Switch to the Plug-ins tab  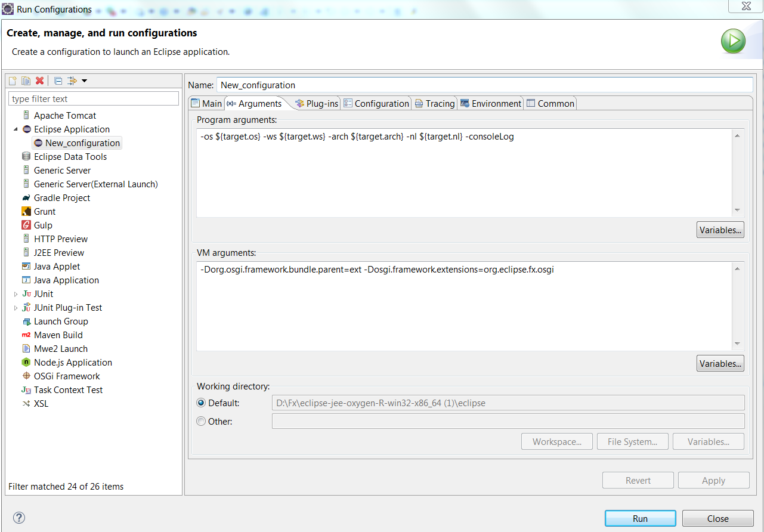tap(317, 103)
